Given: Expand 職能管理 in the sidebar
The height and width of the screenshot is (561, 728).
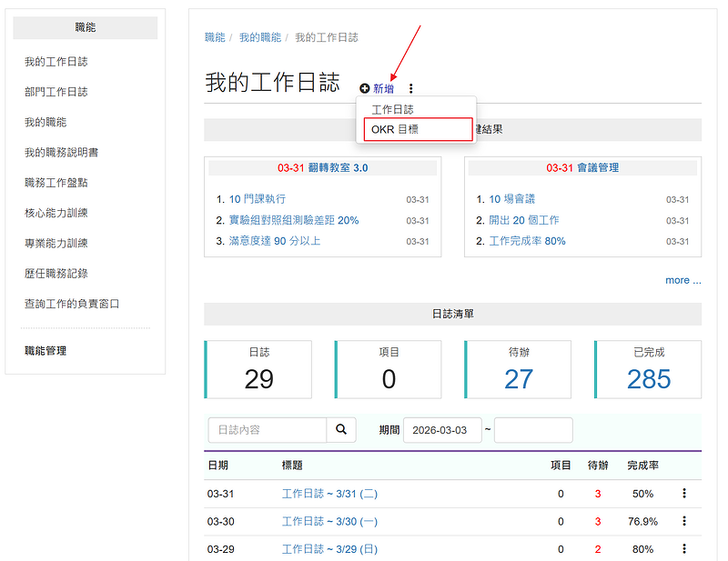Looking at the screenshot, I should click(x=45, y=351).
